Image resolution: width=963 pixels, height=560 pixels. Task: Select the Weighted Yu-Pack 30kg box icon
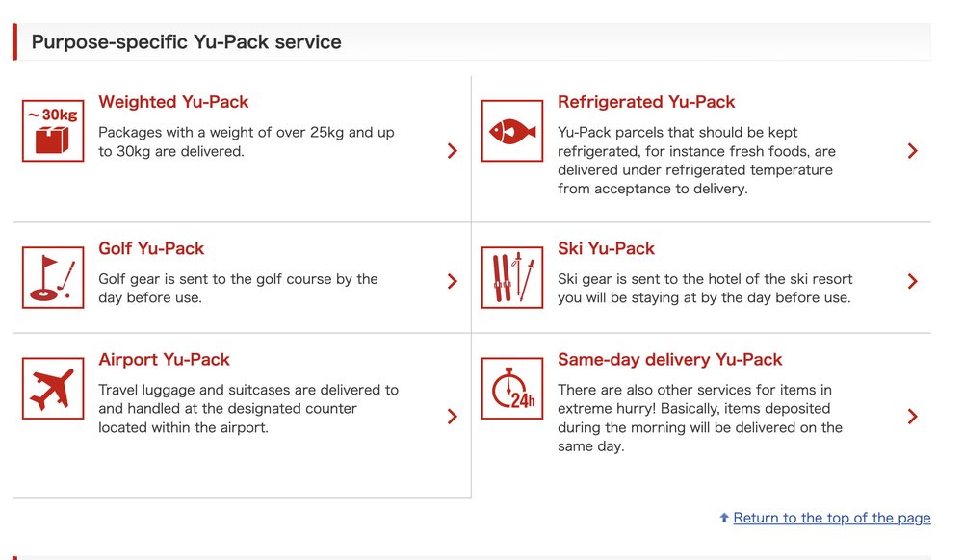point(52,129)
